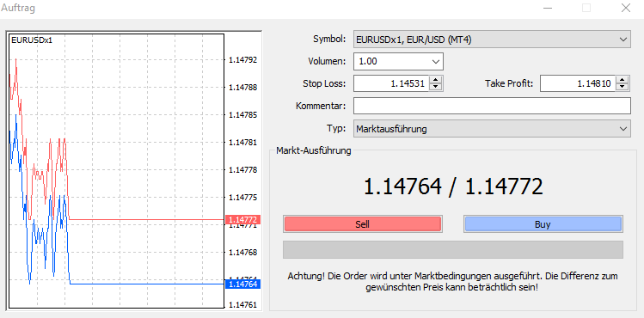Close the Auftrag window
Viewport: 644px width, 318px height.
click(x=626, y=8)
